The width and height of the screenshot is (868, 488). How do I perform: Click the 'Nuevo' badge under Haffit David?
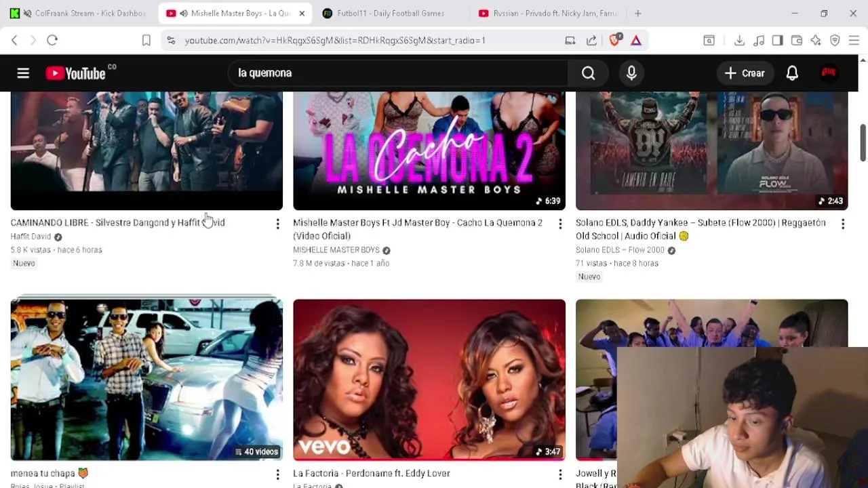[24, 263]
